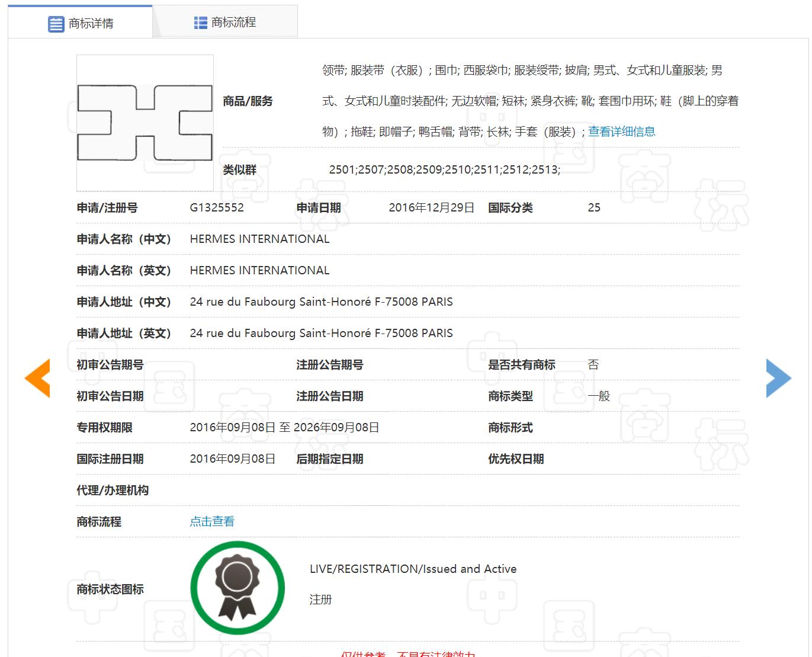Go to previous trademark with orange arrow
The width and height of the screenshot is (812, 657).
tap(37, 378)
